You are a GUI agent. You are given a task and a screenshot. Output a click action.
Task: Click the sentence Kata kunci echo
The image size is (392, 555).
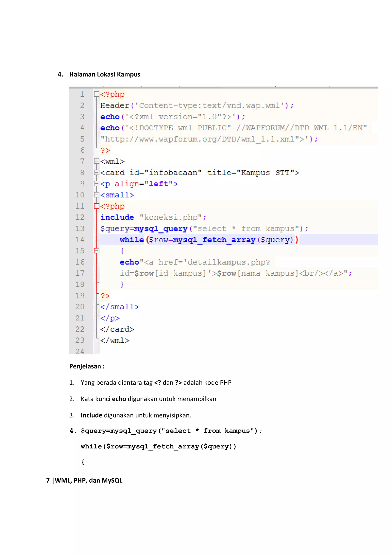tap(149, 399)
